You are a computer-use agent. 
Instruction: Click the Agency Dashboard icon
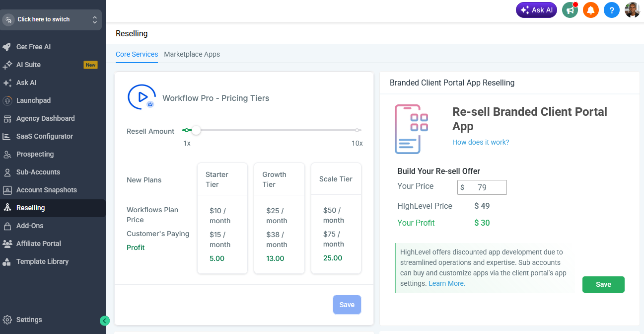click(x=7, y=118)
